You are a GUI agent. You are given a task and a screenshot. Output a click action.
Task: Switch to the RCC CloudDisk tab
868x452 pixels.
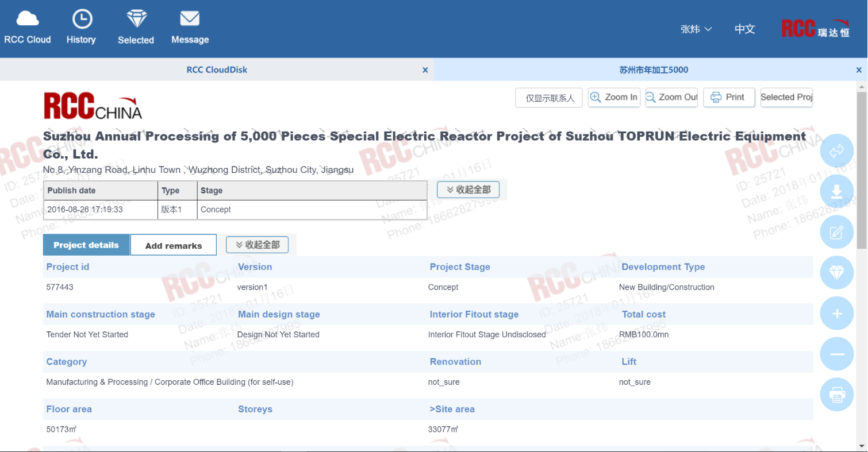pyautogui.click(x=217, y=70)
